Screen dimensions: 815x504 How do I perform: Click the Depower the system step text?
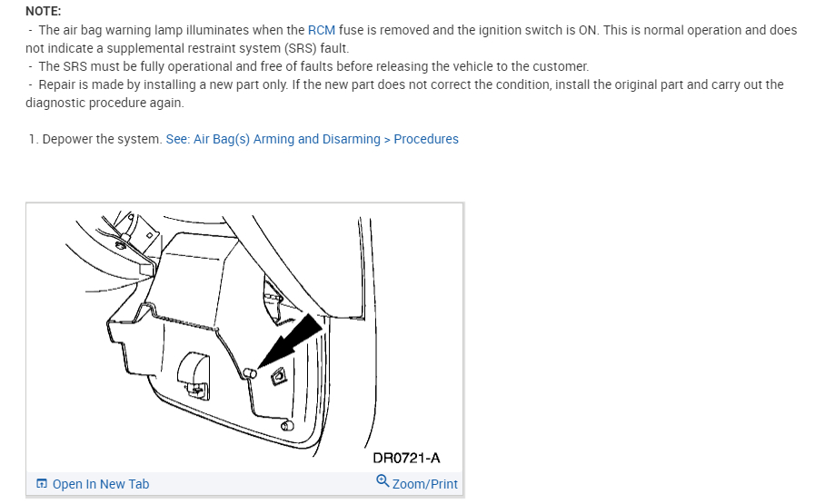103,139
